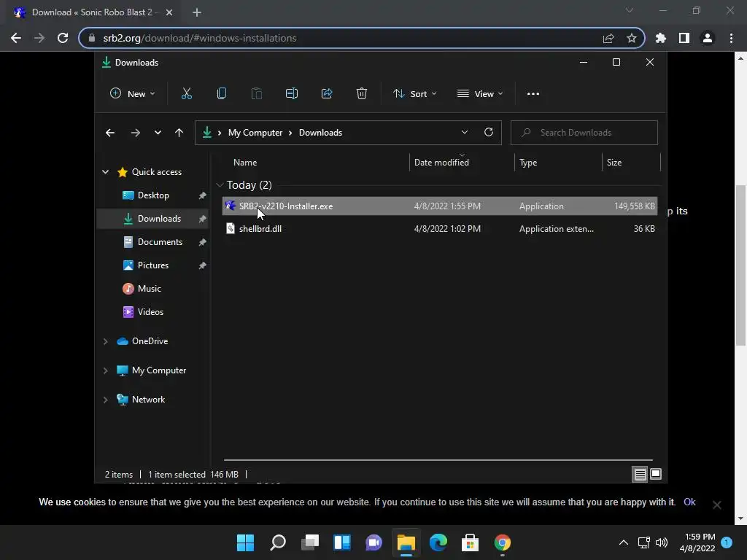
Task: Expand the address bar history dropdown
Action: [465, 133]
